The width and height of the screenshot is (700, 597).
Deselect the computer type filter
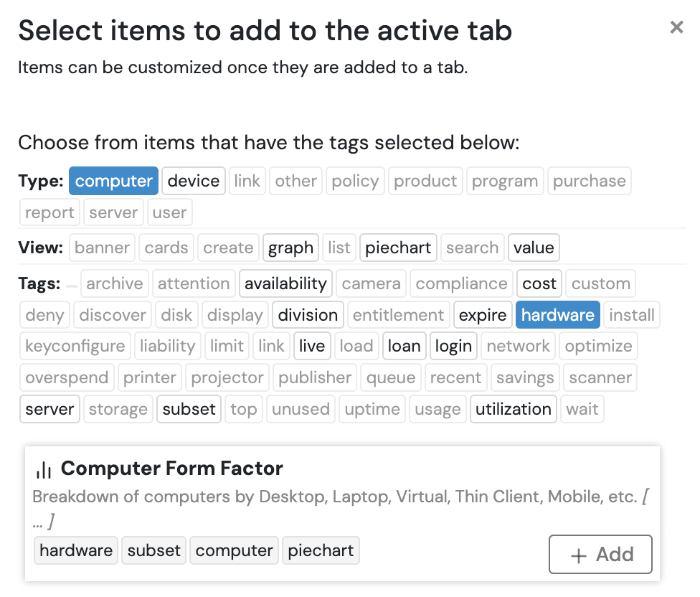[113, 181]
